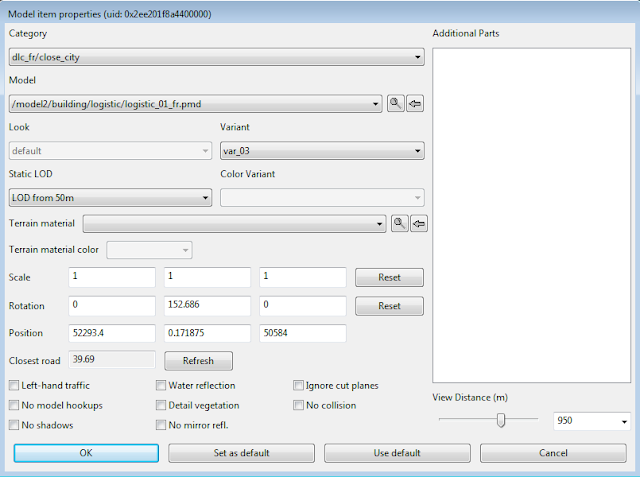640x477 pixels.
Task: Click the Terrain material back-arrow icon
Action: tap(419, 224)
